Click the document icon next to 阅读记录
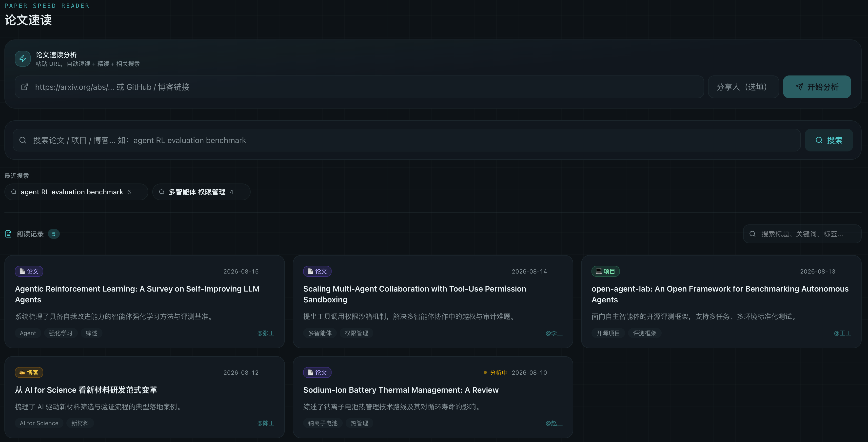Image resolution: width=868 pixels, height=442 pixels. (8, 234)
